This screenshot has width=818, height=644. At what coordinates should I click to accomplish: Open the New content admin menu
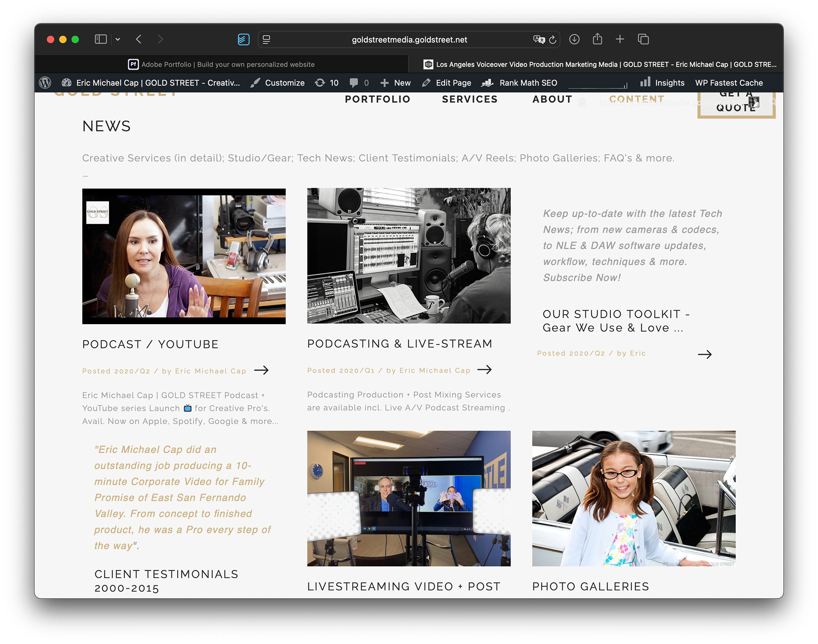(x=395, y=83)
